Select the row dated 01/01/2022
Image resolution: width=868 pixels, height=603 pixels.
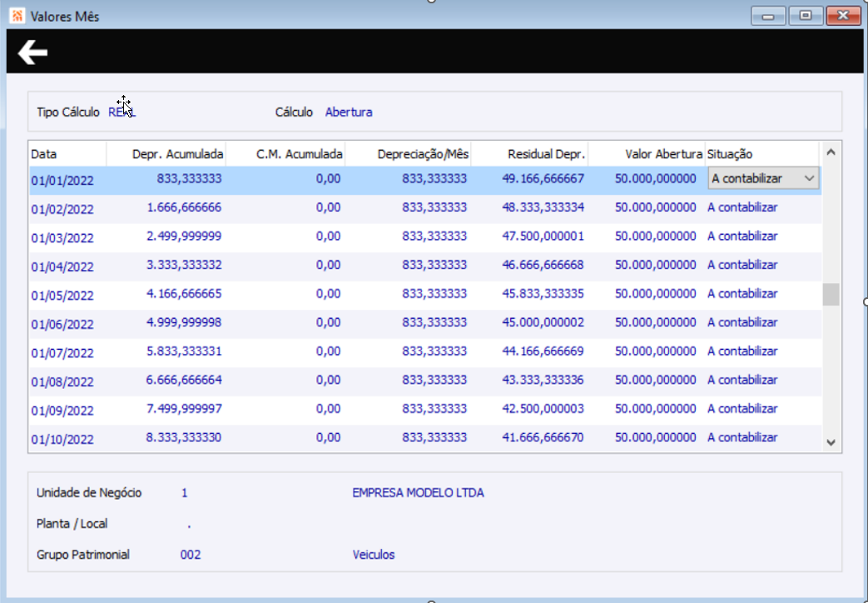tap(425, 180)
